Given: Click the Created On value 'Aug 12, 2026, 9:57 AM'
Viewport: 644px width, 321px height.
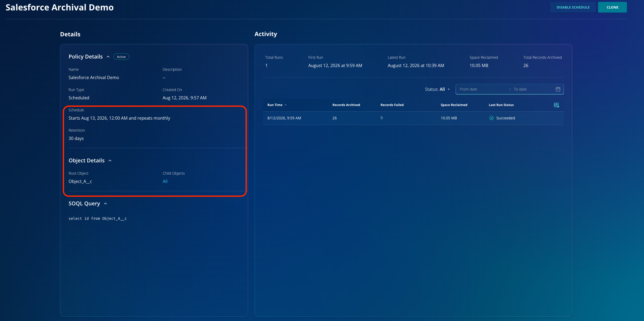Looking at the screenshot, I should (184, 98).
